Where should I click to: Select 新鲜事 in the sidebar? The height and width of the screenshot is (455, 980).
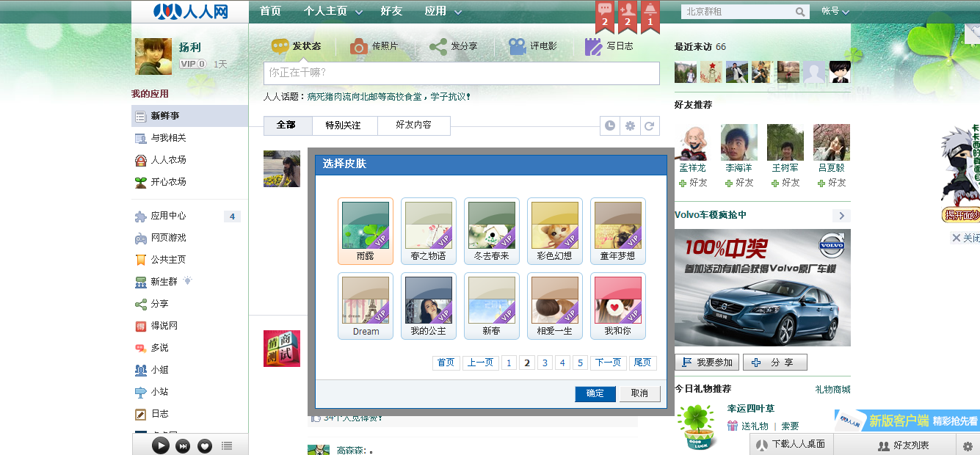coord(189,116)
